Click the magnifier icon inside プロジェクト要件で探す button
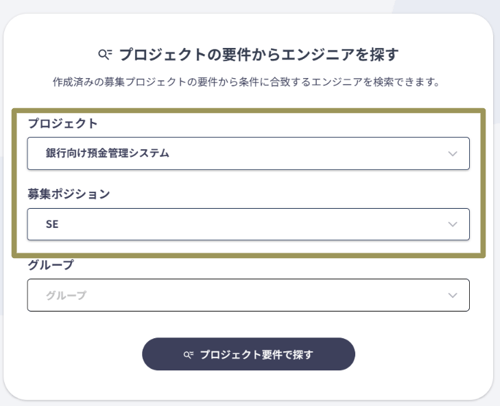This screenshot has width=500, height=406. click(x=188, y=355)
